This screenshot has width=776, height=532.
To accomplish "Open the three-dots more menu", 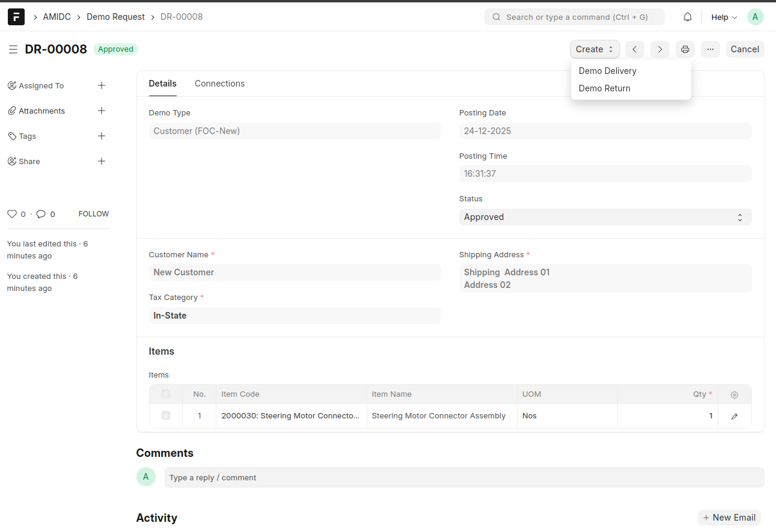I will pyautogui.click(x=710, y=49).
